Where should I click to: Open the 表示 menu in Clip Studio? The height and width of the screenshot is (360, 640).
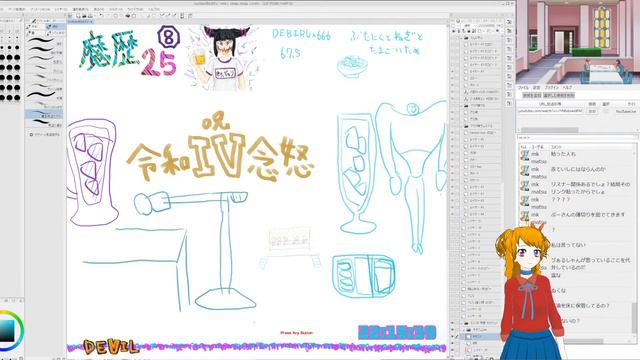[x=98, y=9]
